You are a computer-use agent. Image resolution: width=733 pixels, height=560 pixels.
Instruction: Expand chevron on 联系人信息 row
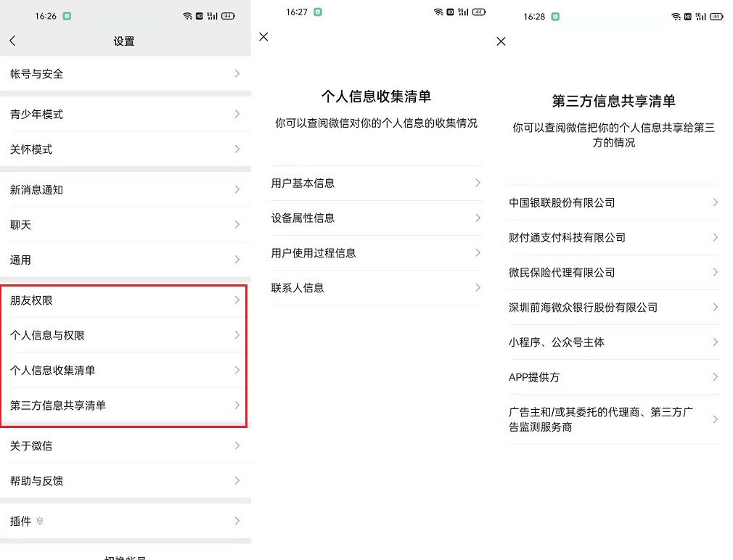click(x=478, y=287)
